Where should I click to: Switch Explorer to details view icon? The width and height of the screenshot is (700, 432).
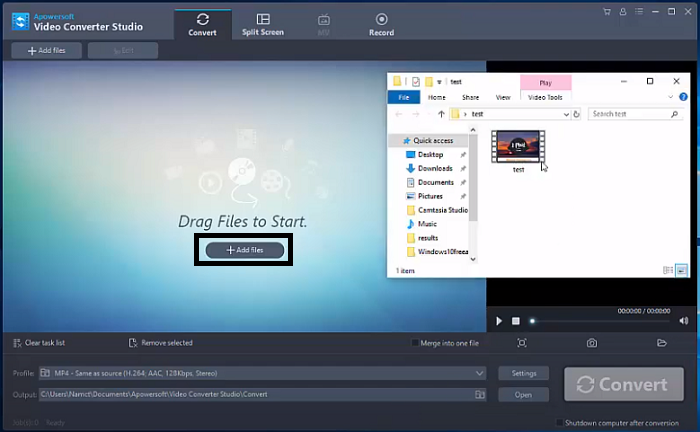pyautogui.click(x=668, y=270)
